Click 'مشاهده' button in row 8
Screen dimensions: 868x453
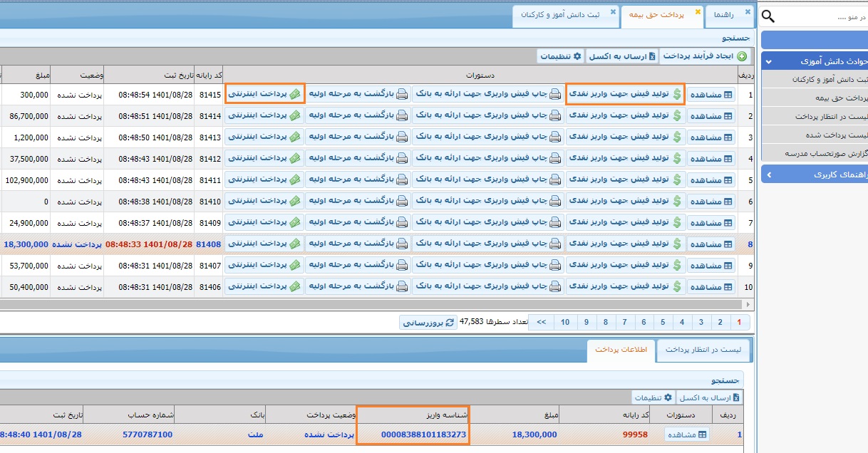pos(711,244)
